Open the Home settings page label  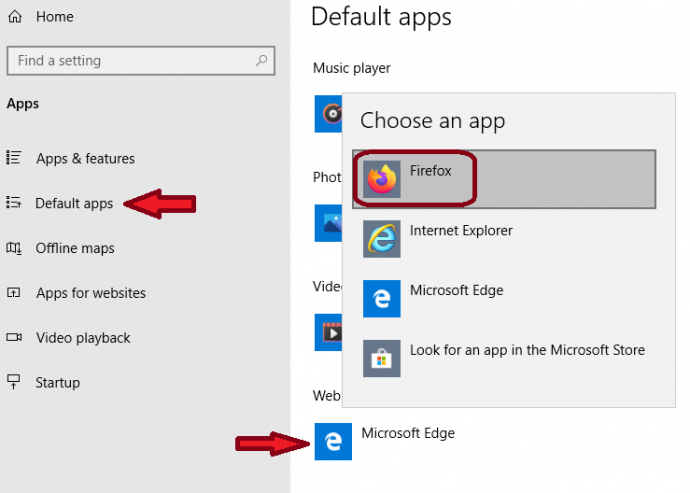pyautogui.click(x=55, y=17)
